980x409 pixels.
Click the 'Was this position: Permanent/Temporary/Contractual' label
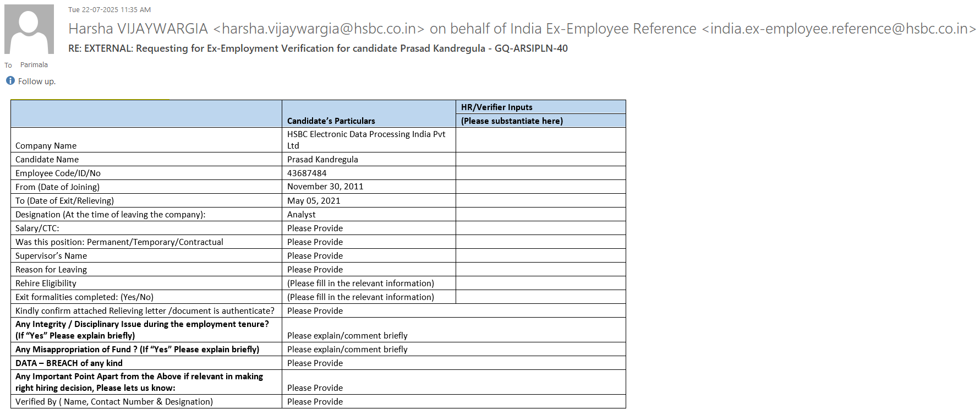point(119,242)
